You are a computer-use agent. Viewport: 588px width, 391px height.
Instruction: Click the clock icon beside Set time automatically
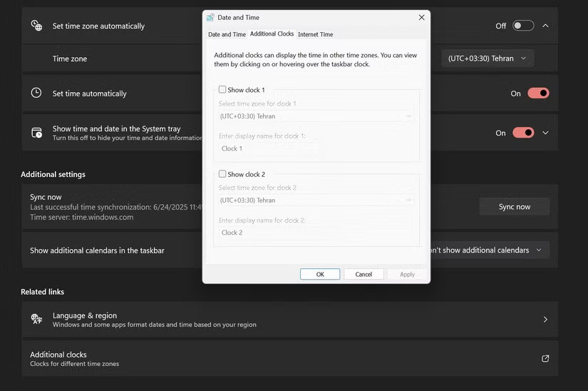36,93
